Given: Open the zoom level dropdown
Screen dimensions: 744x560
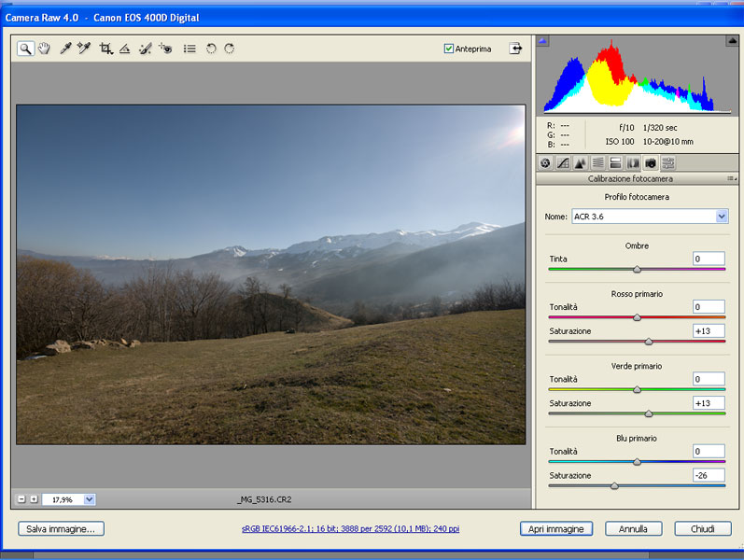Looking at the screenshot, I should click(89, 499).
